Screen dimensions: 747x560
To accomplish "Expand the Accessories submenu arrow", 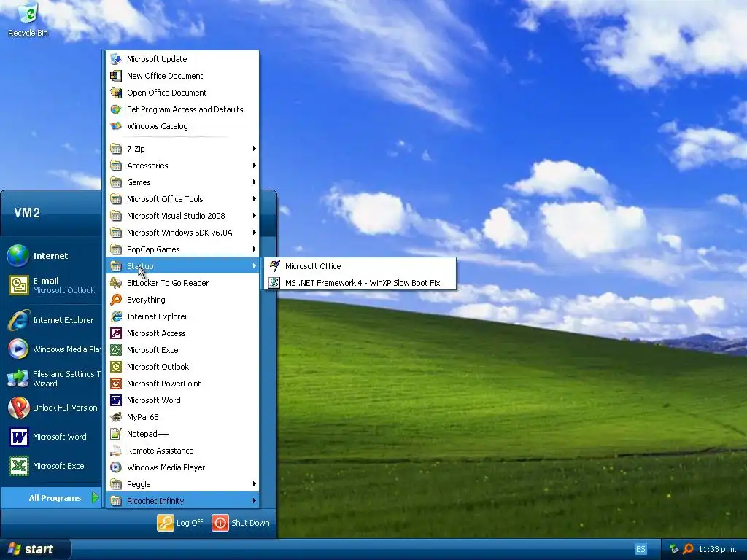I will [255, 166].
